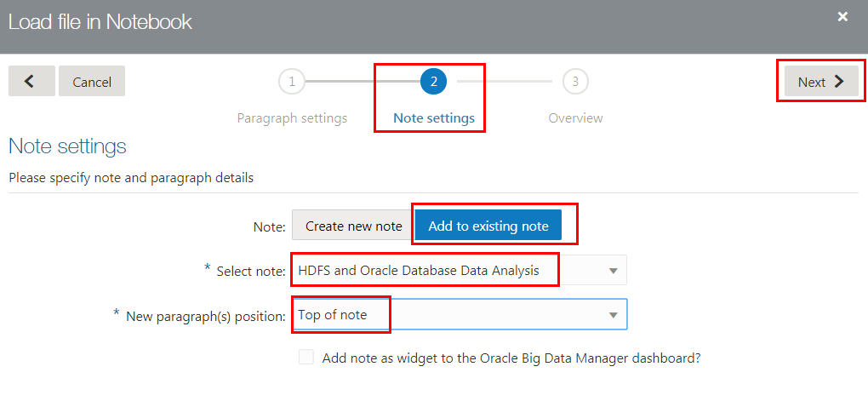The image size is (868, 401).
Task: Choose the Create new note option
Action: 353,226
